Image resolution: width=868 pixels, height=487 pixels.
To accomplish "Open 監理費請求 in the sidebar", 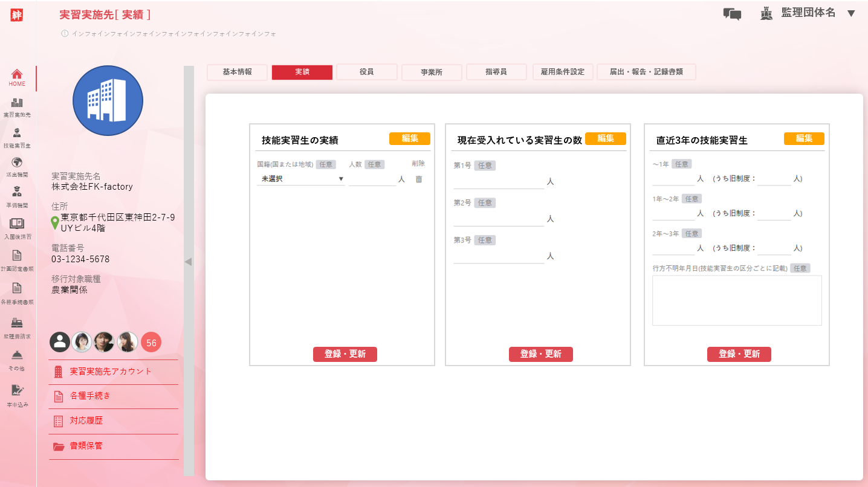I will point(17,323).
